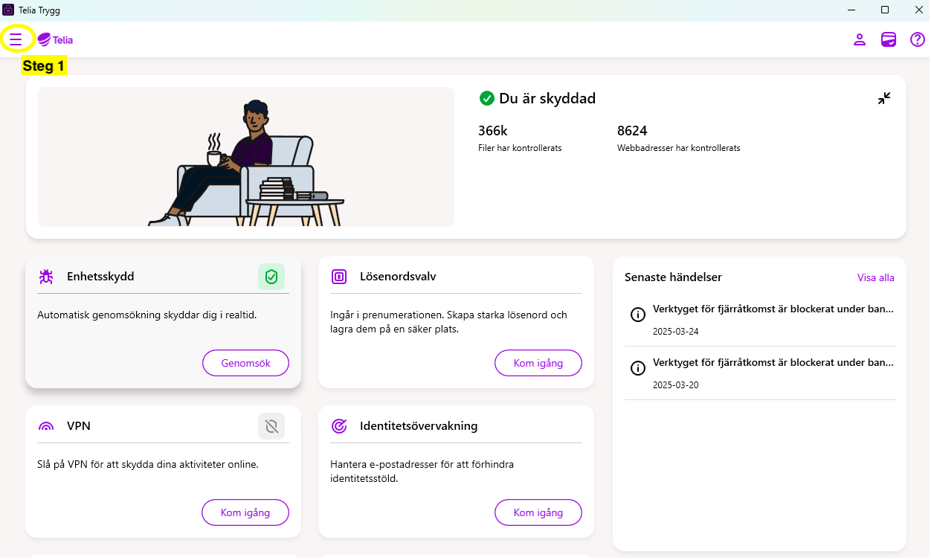This screenshot has width=931, height=560.
Task: Click info icon for the 2025-03-24 event
Action: coord(637,315)
